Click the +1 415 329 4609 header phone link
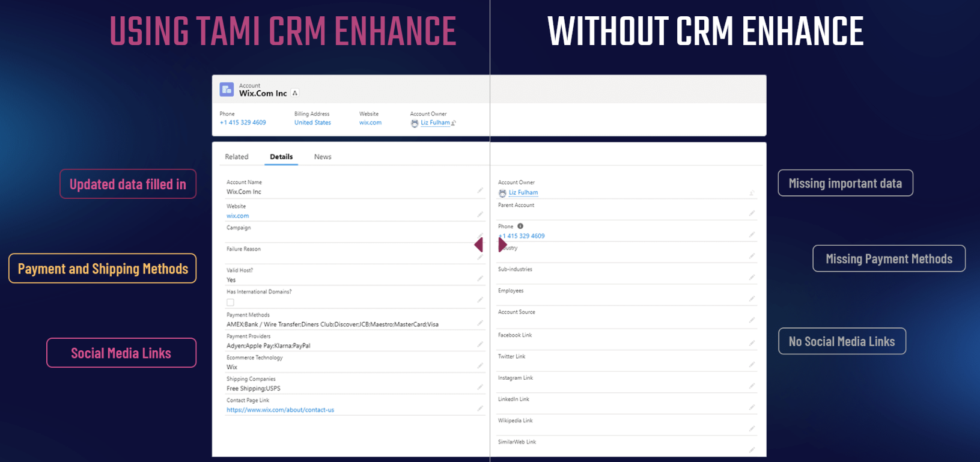 tap(243, 123)
